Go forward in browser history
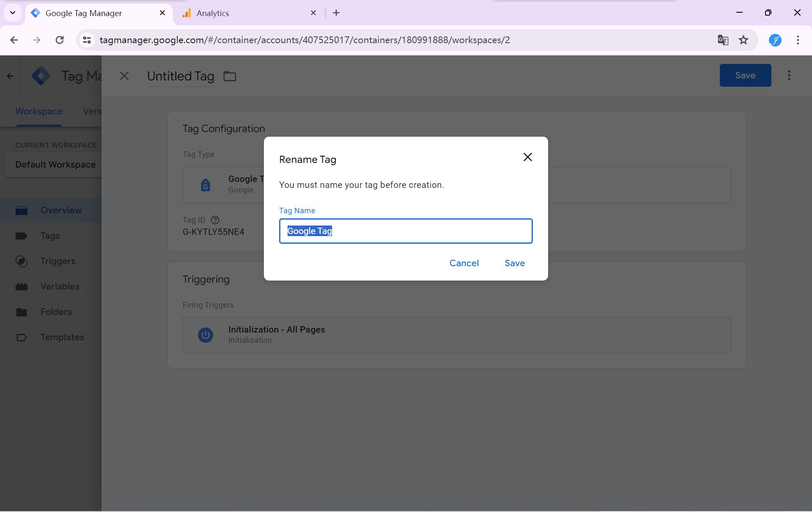 point(37,40)
